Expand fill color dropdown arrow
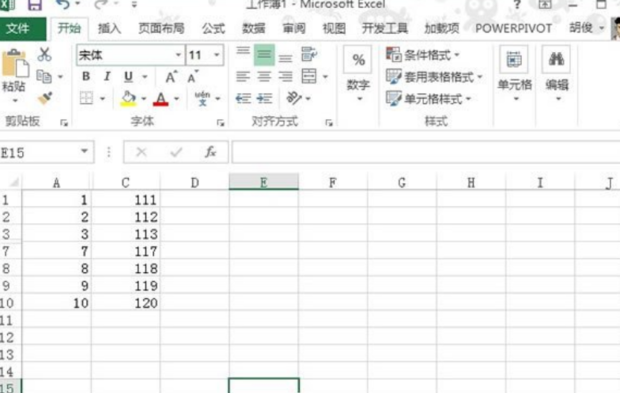Viewport: 620px width, 393px height. tap(144, 98)
